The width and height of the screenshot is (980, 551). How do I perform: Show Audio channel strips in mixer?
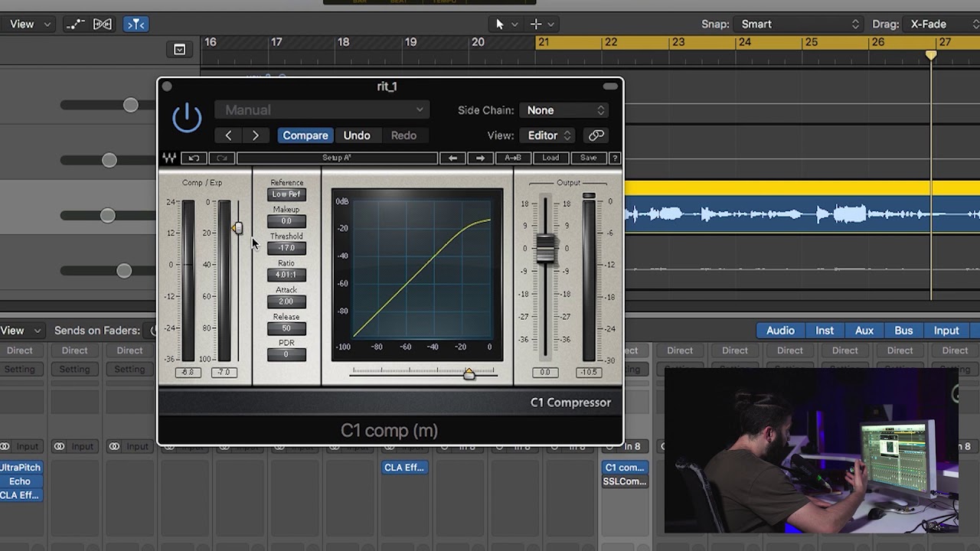[780, 331]
